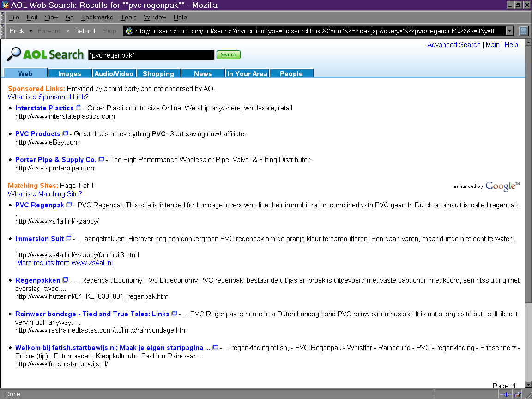Open new-window icon beside Regenpakken result
This screenshot has width=532, height=399.
65,280
